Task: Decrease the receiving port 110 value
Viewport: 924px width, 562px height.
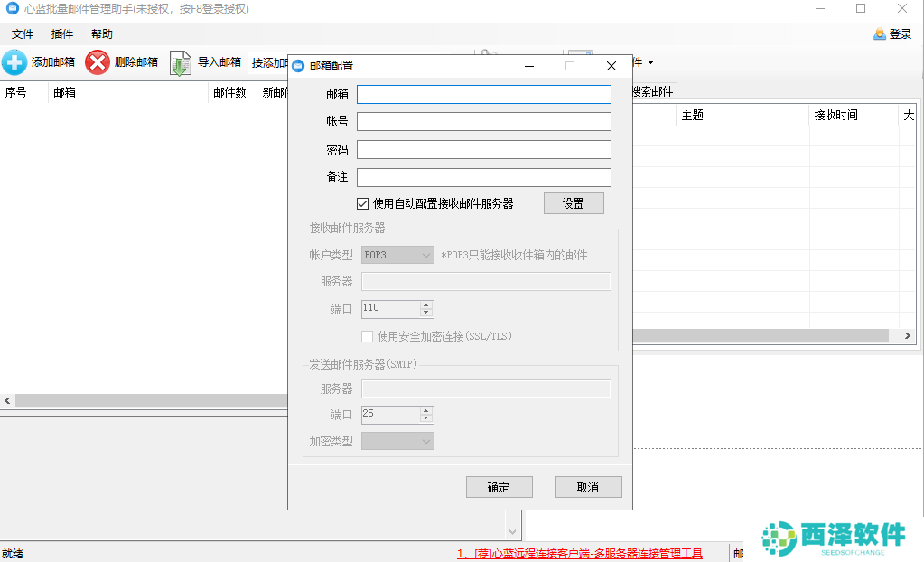Action: point(426,313)
